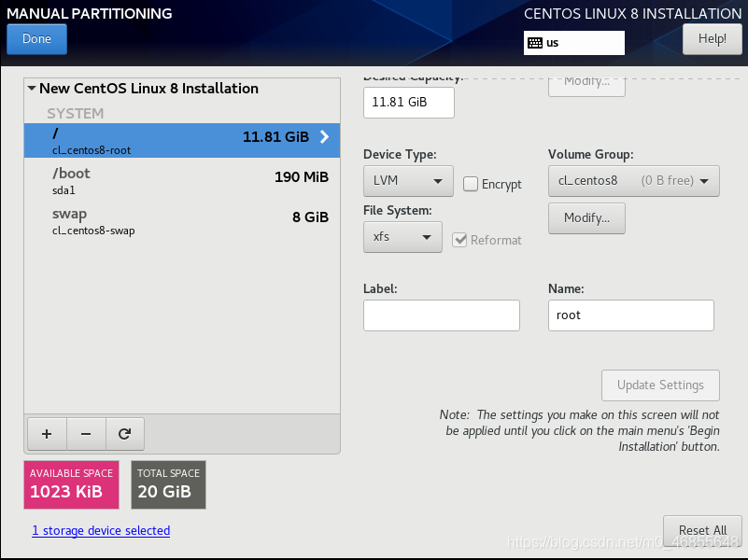Click the partially hidden Modify button at top
The height and width of the screenshot is (560, 748).
[x=586, y=86]
